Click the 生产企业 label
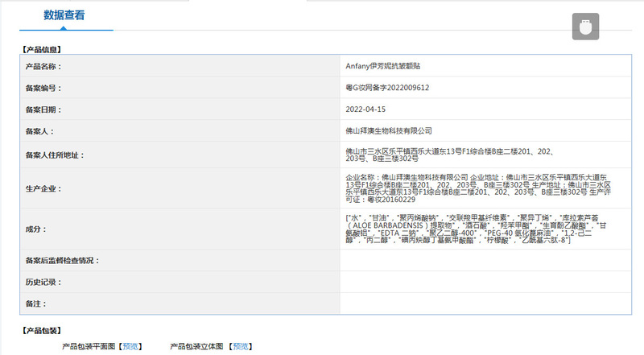644x355 pixels. click(x=43, y=189)
